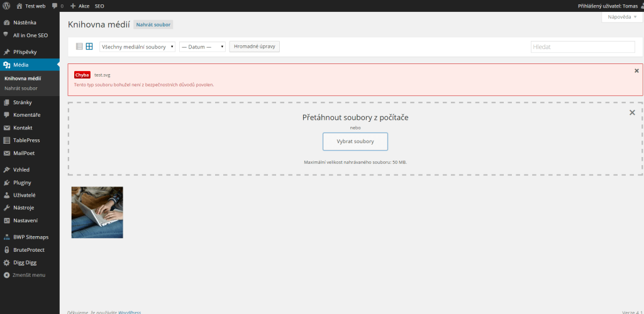This screenshot has width=644, height=314.
Task: Open Nahrát soubor submenu item
Action: 21,88
